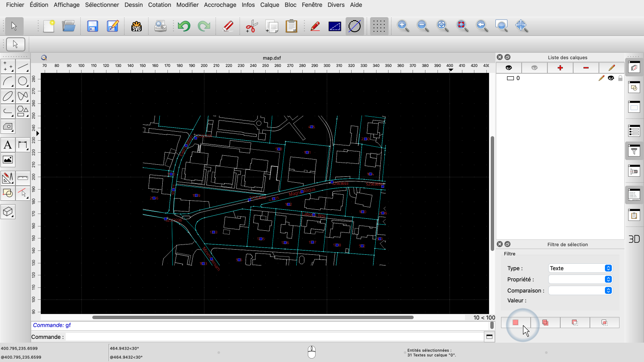Expand the Propriété dropdown
The width and height of the screenshot is (644, 362).
580,279
